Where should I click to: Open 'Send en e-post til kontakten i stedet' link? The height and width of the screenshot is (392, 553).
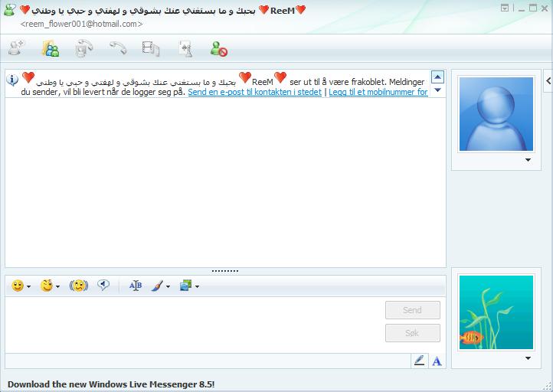tap(254, 92)
